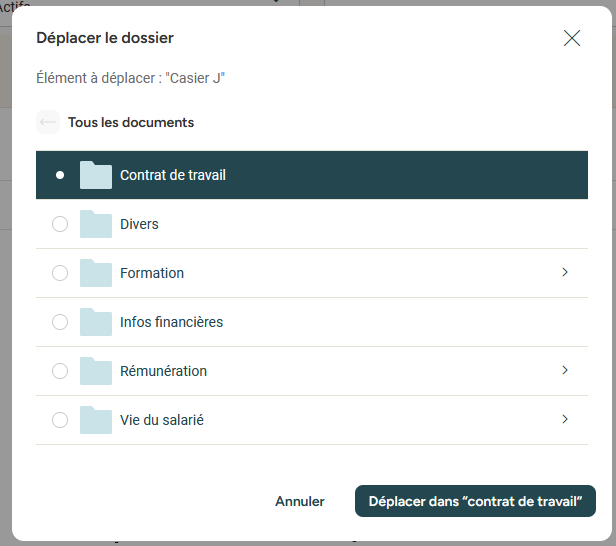
Task: Choose the Rémunération radio button
Action: (x=60, y=371)
